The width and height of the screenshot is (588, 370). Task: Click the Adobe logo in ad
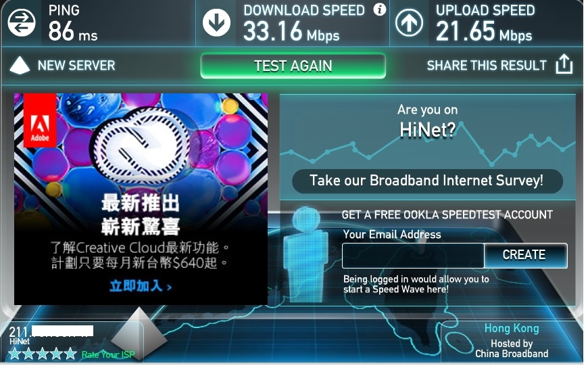coord(40,120)
